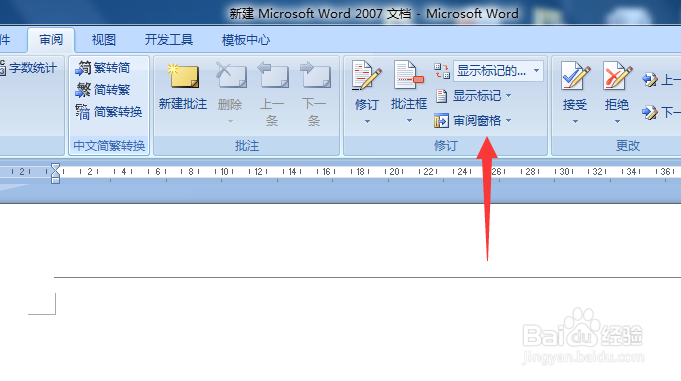Go to next comment 下一条 icon
The width and height of the screenshot is (681, 381).
click(x=315, y=75)
